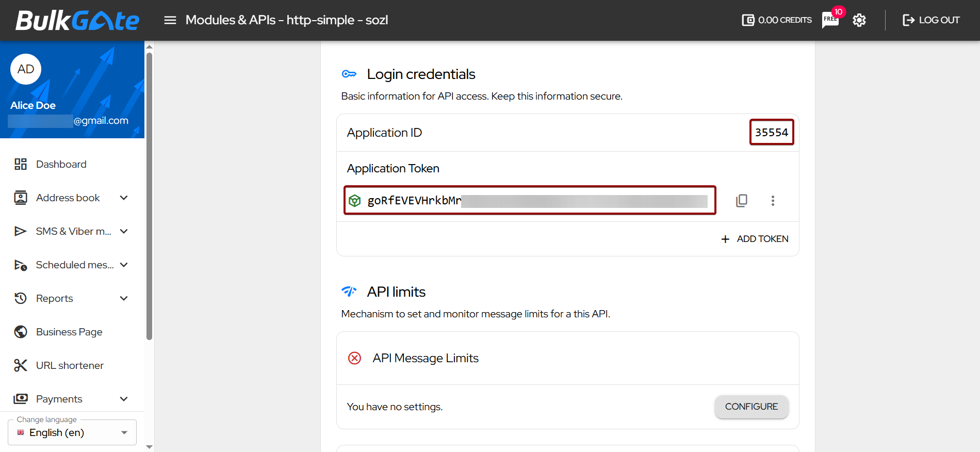Click the AD user avatar

26,69
